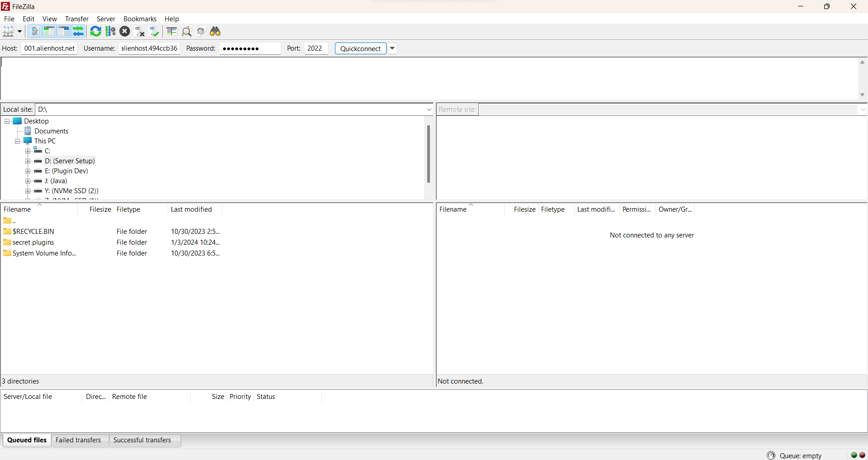This screenshot has height=460, width=868.
Task: Open the Help menu
Action: pyautogui.click(x=172, y=19)
